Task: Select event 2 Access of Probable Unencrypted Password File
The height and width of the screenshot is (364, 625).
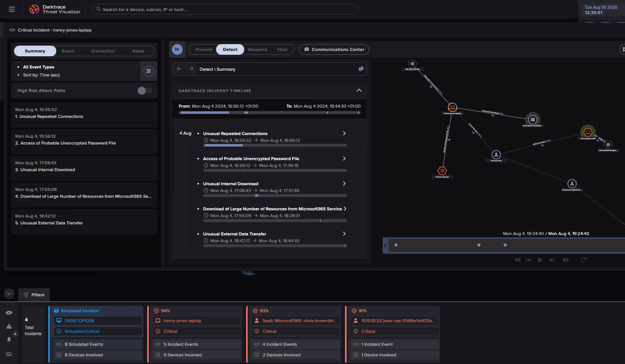Action: point(84,141)
